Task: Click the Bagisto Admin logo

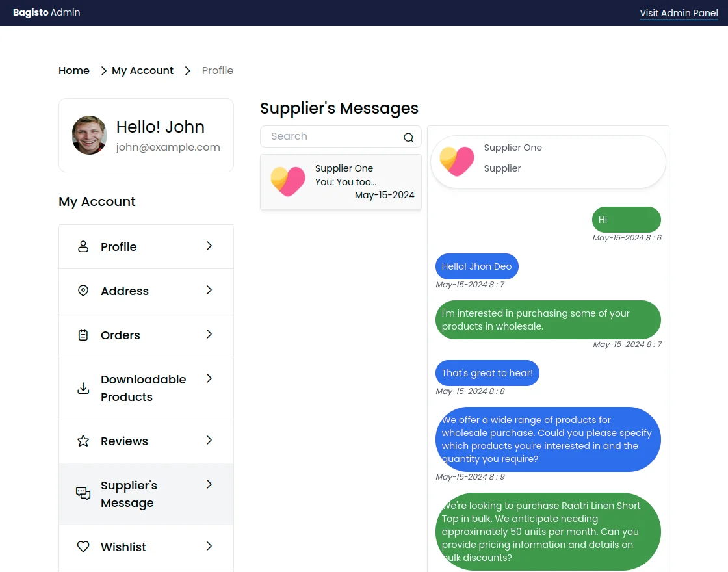Action: (x=46, y=12)
